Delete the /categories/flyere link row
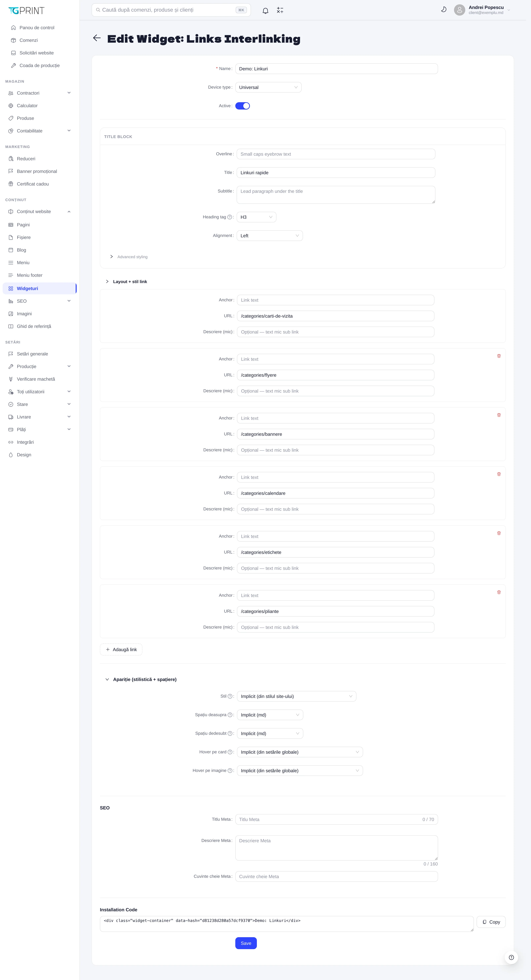This screenshot has height=980, width=531. 499,356
